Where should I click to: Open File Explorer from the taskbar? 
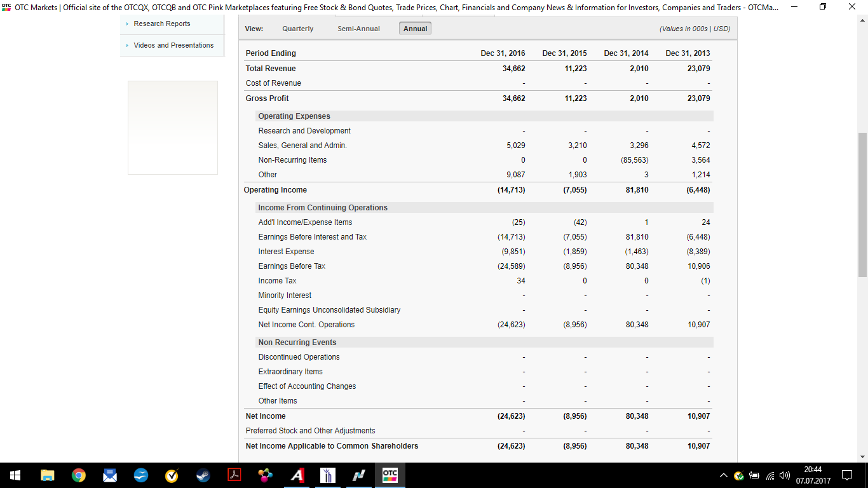click(47, 475)
